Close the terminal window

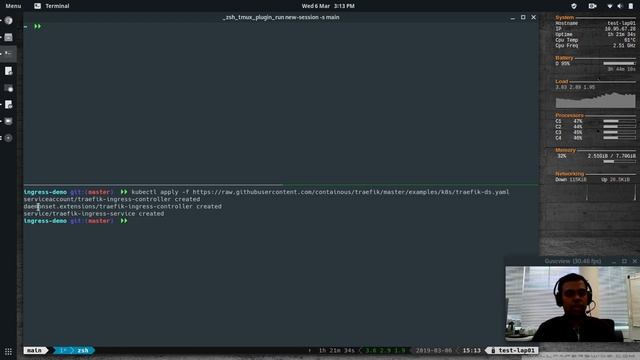(533, 18)
